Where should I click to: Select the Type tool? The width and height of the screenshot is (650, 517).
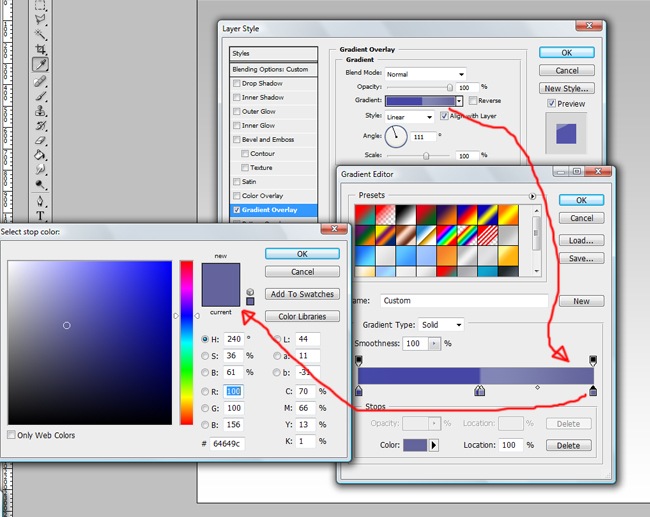click(41, 215)
